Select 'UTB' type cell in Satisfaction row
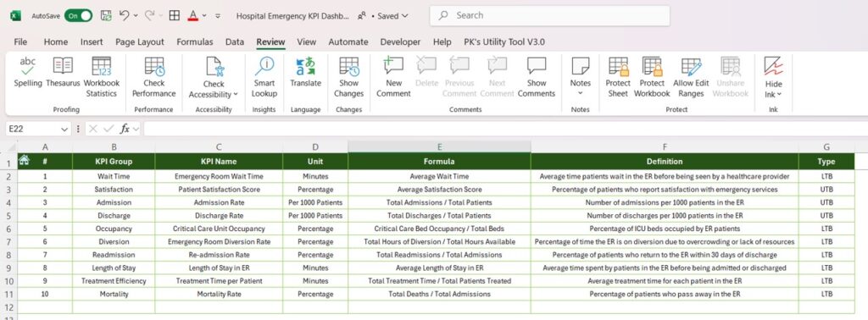The width and height of the screenshot is (868, 320). (x=826, y=190)
